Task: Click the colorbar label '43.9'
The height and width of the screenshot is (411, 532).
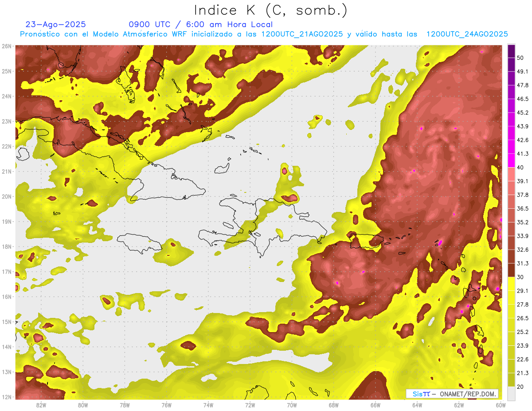Action: 522,126
